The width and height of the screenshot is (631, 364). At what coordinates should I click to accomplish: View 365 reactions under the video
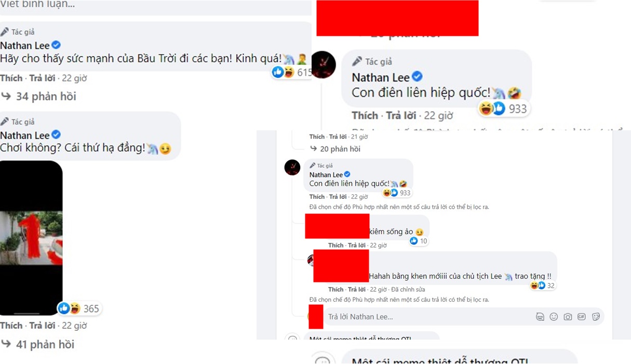[x=79, y=308]
